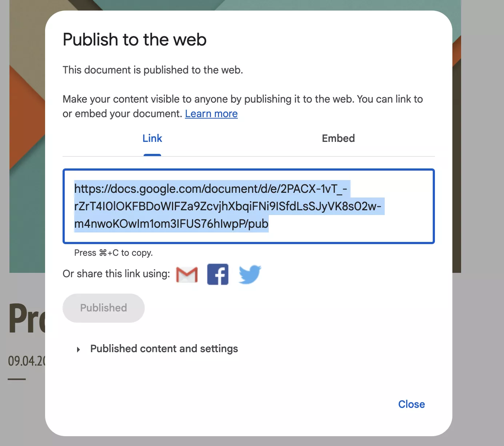
Task: Switch to the Embed tab
Action: 338,138
